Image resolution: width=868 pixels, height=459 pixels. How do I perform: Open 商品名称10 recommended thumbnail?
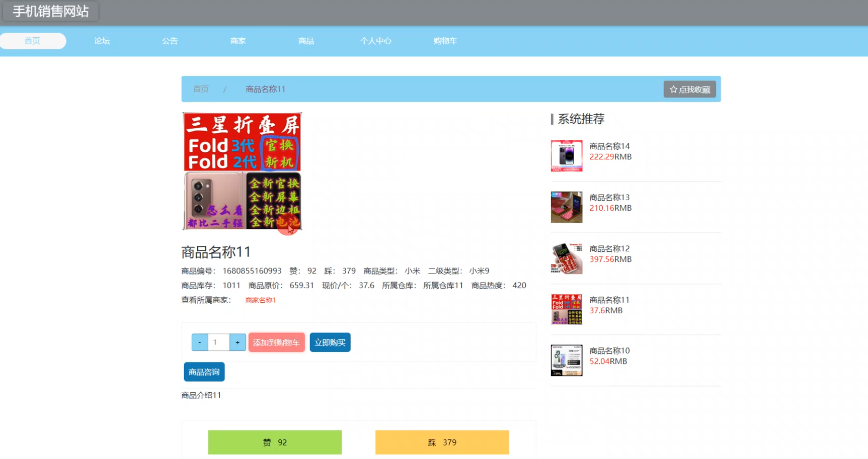click(567, 360)
